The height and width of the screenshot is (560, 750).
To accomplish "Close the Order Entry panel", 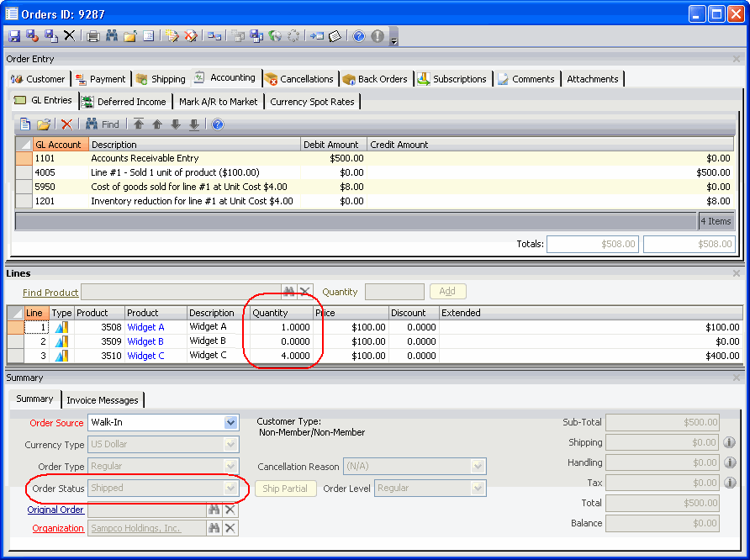I will pos(737,59).
